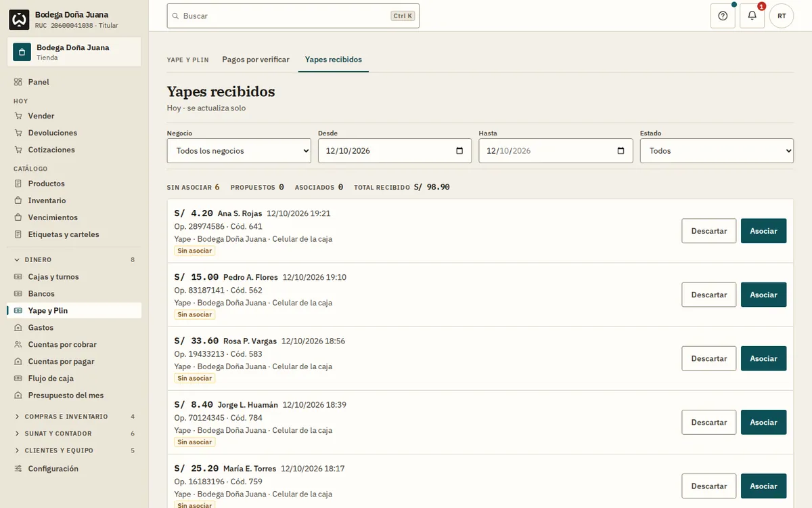The image size is (812, 508).
Task: Click the Flujo de caja icon
Action: (x=18, y=379)
